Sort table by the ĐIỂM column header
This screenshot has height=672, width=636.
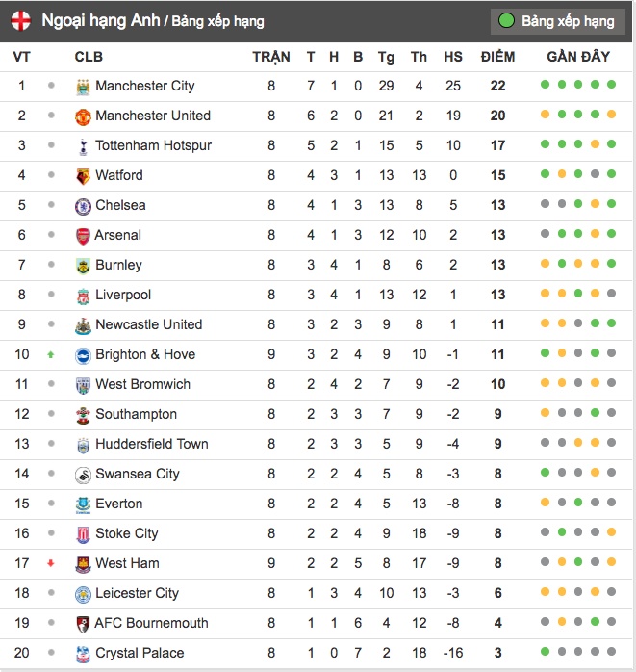497,57
